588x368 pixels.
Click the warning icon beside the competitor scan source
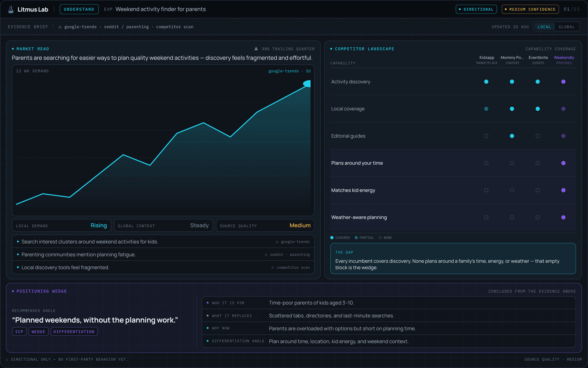[273, 268]
